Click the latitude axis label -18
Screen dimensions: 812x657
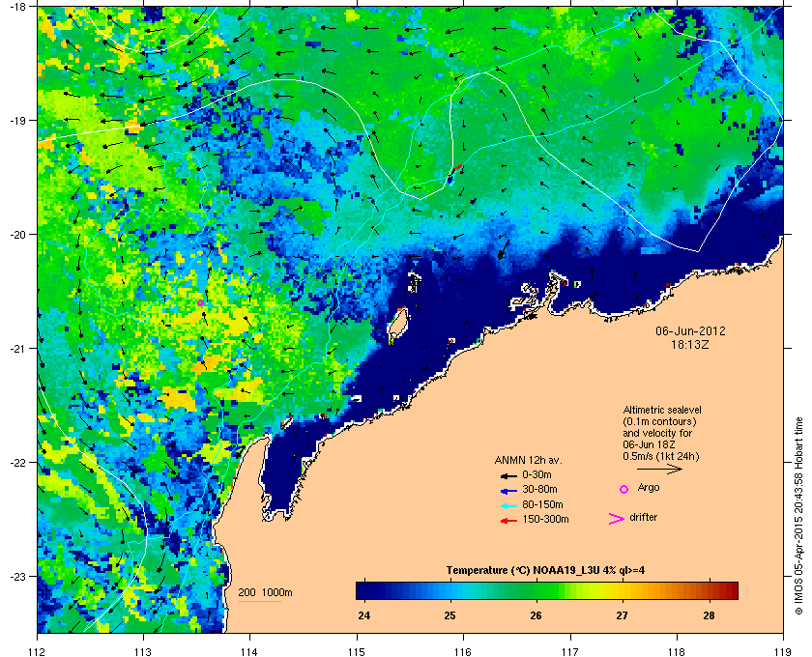tap(17, 7)
